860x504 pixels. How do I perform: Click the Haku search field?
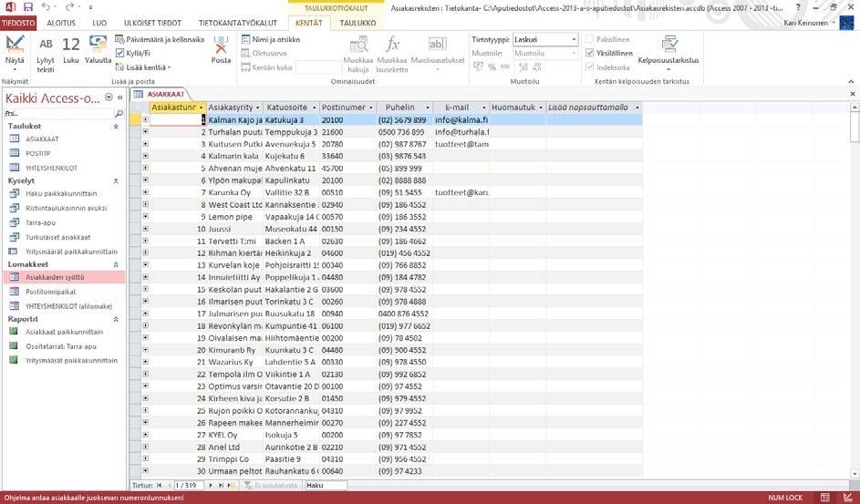click(x=326, y=486)
